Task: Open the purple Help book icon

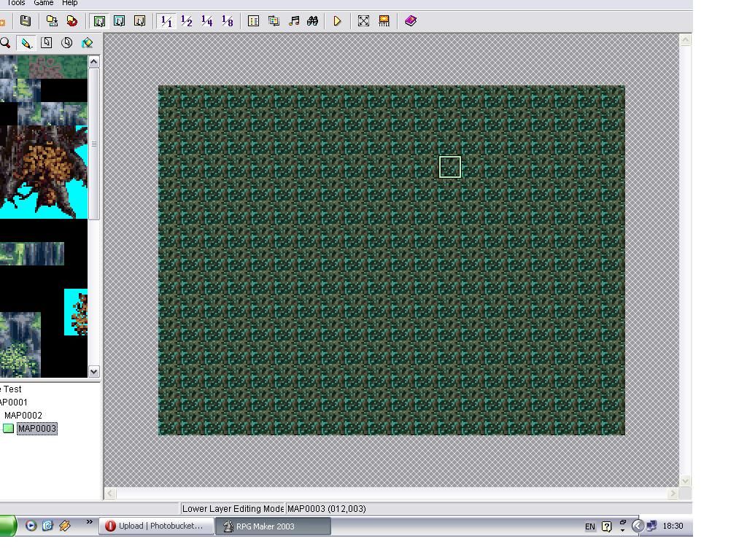Action: (411, 21)
